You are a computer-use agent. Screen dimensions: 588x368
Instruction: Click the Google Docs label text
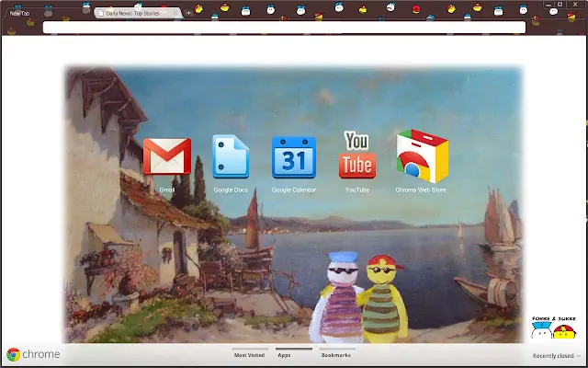click(x=231, y=190)
